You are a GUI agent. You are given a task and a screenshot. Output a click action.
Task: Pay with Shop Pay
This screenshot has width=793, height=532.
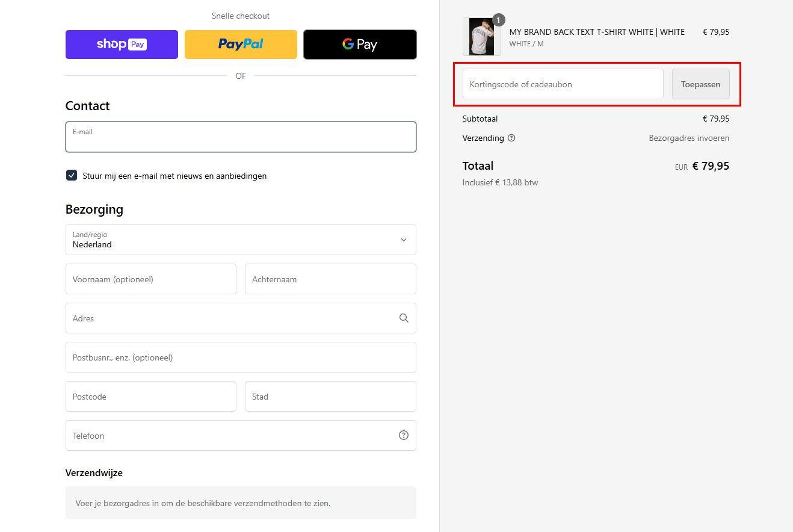tap(122, 45)
